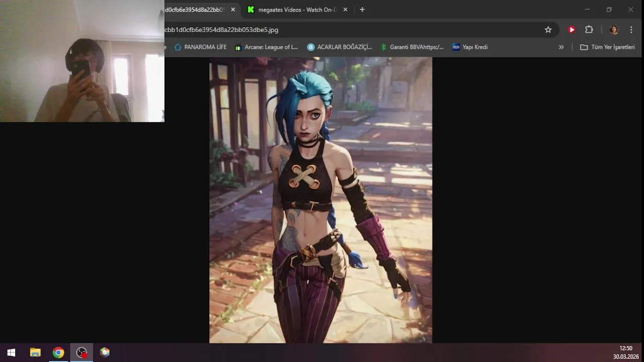
Task: Open the Garanti BBVA bookmark
Action: coord(412,47)
